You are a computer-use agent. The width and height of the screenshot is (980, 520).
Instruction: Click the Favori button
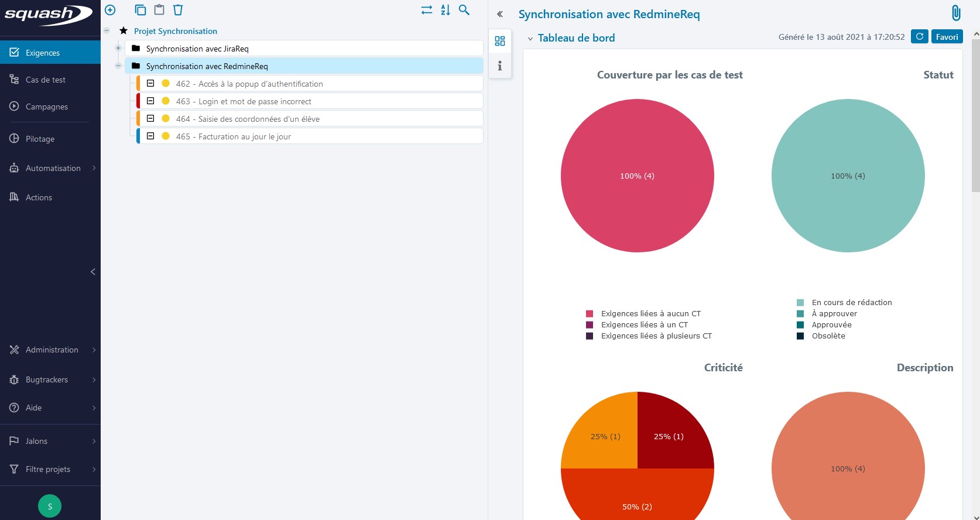pos(947,37)
